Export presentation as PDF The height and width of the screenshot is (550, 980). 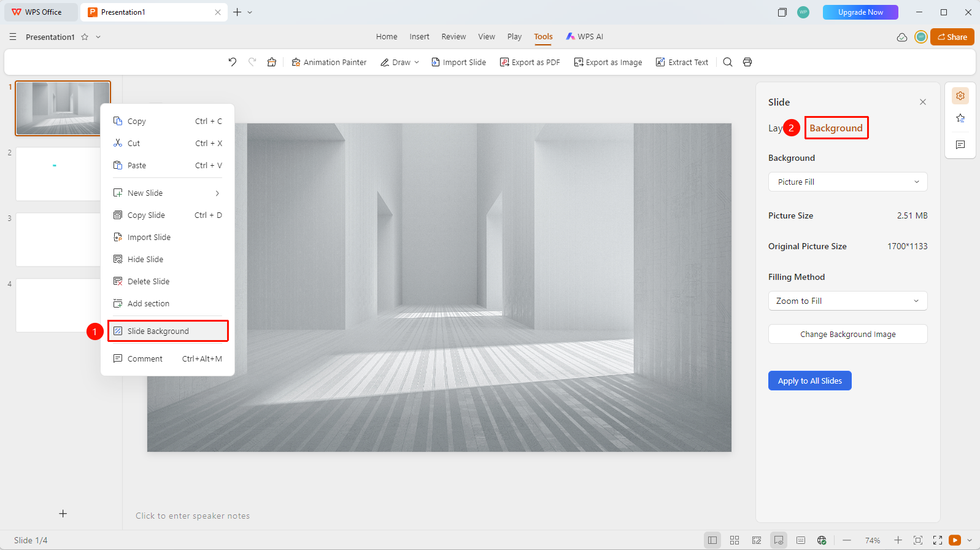pyautogui.click(x=530, y=62)
